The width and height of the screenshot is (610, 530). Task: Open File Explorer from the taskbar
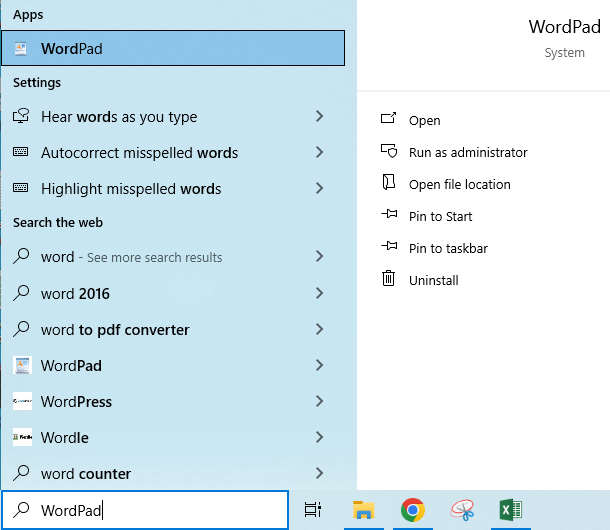(x=364, y=510)
